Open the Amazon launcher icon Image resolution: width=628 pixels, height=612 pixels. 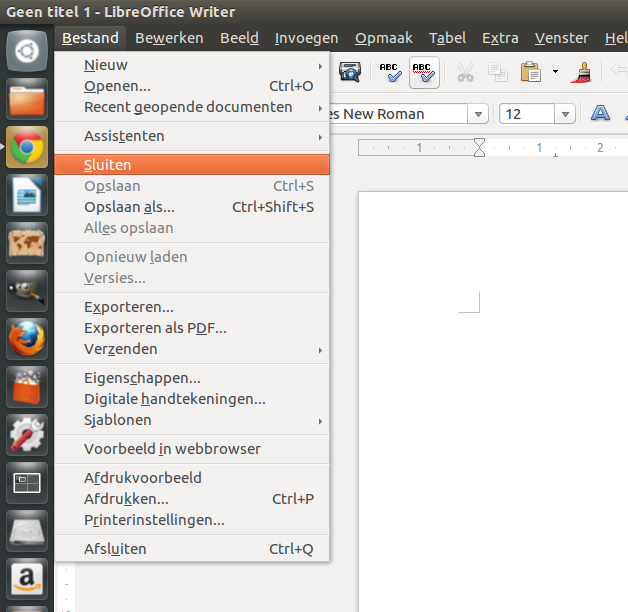tap(27, 579)
